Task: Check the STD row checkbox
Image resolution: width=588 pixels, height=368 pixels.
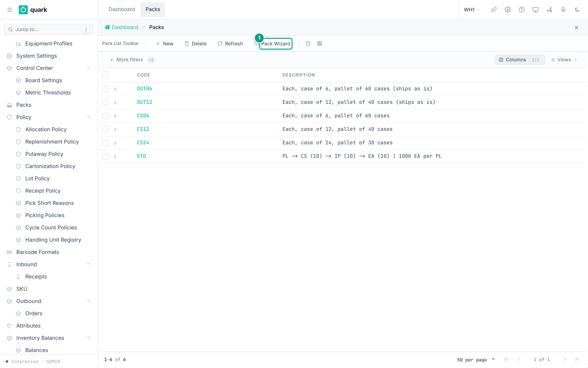Action: [105, 156]
